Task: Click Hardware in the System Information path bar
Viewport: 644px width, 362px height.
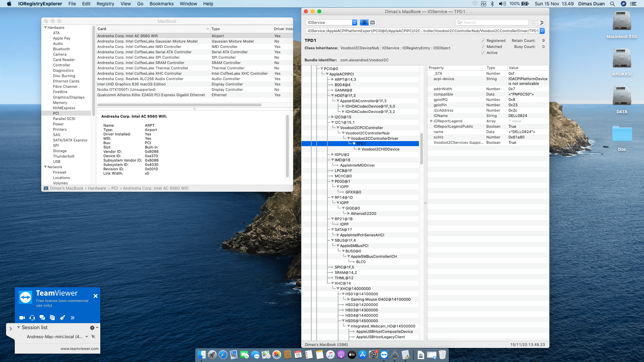Action: (97, 188)
